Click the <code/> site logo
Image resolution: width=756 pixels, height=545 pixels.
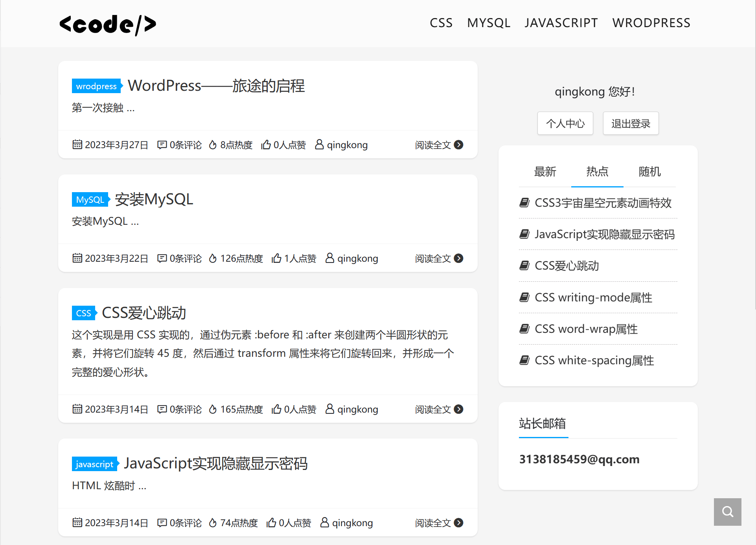(107, 24)
